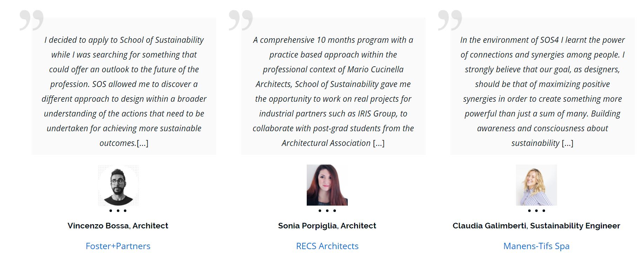Click Claudia Galimberti, Sustainability Engineer heading
Screen dimensions: 644x260
pos(536,226)
